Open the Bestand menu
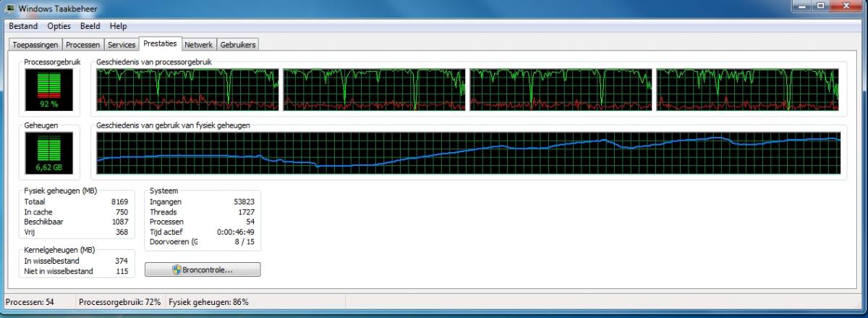The width and height of the screenshot is (868, 318). [x=23, y=26]
